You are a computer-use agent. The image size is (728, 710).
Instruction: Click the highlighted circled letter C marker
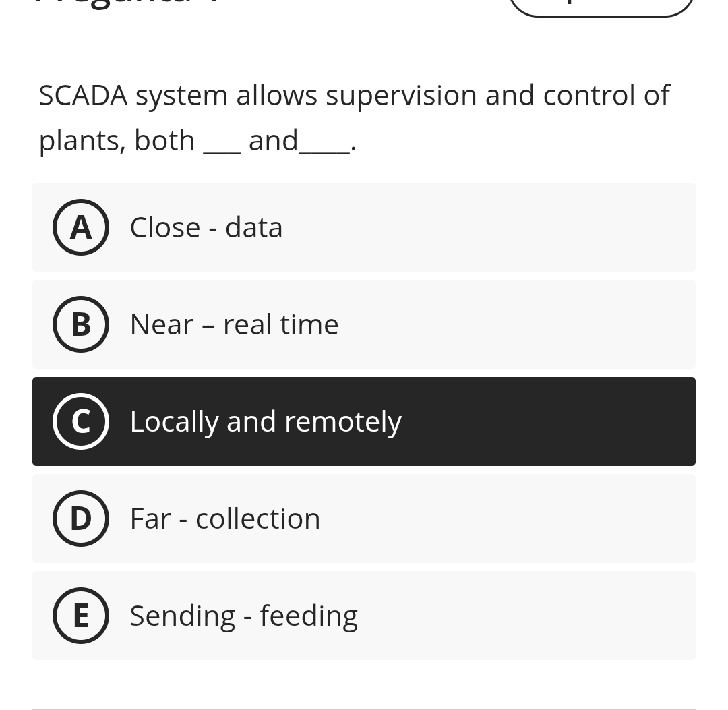[x=81, y=421]
